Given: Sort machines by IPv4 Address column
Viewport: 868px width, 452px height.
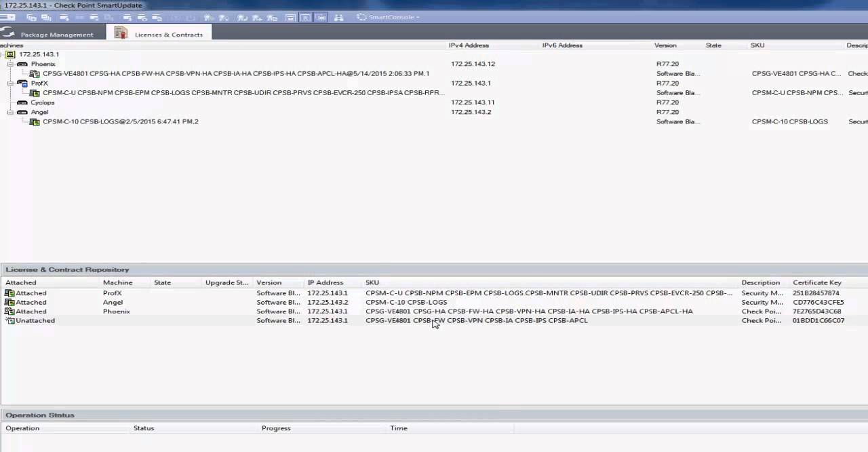Looking at the screenshot, I should pos(469,45).
